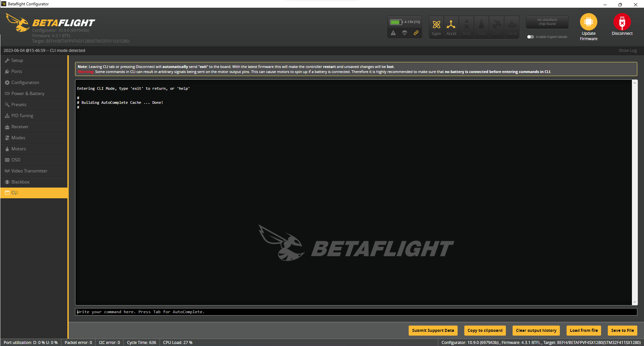Click the red Disconnect icon
Image resolution: width=644 pixels, height=346 pixels.
[622, 22]
